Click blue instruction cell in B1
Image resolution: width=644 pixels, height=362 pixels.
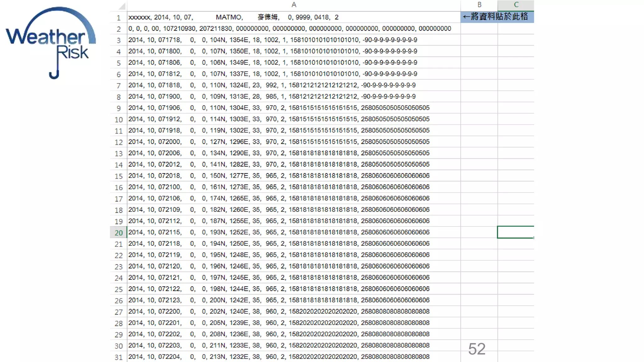coord(479,17)
